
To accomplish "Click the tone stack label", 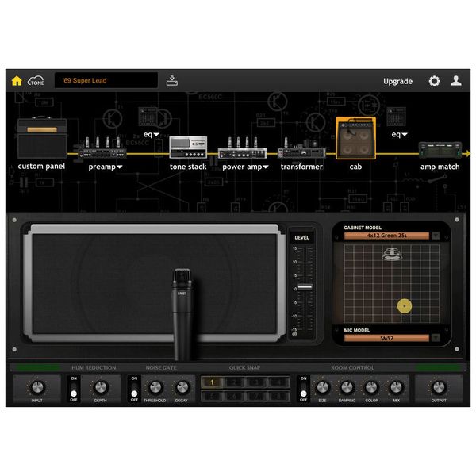I will pos(188,167).
